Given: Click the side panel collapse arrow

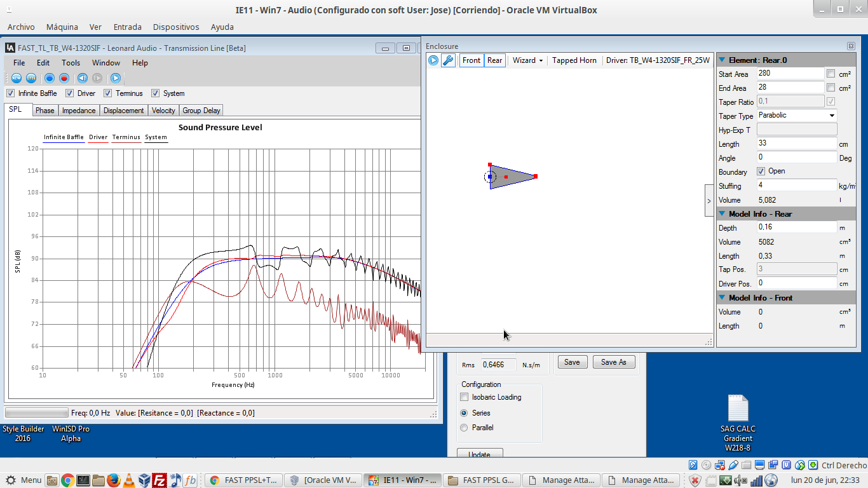Looking at the screenshot, I should (x=709, y=200).
